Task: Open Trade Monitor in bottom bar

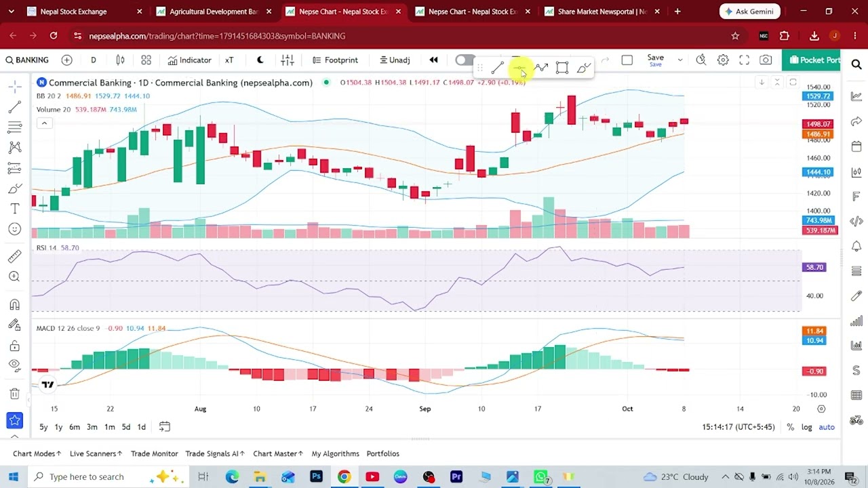Action: click(154, 453)
